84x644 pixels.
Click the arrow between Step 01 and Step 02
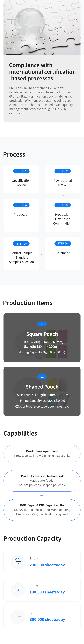[42, 179]
